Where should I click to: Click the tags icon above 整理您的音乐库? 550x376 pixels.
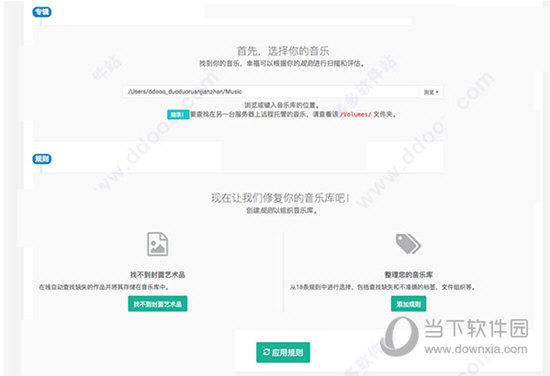(408, 244)
